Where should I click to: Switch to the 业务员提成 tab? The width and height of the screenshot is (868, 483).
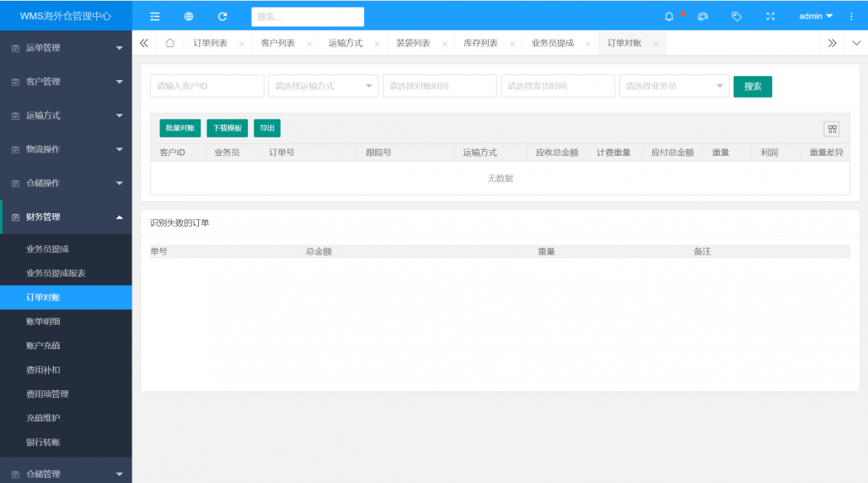point(553,43)
